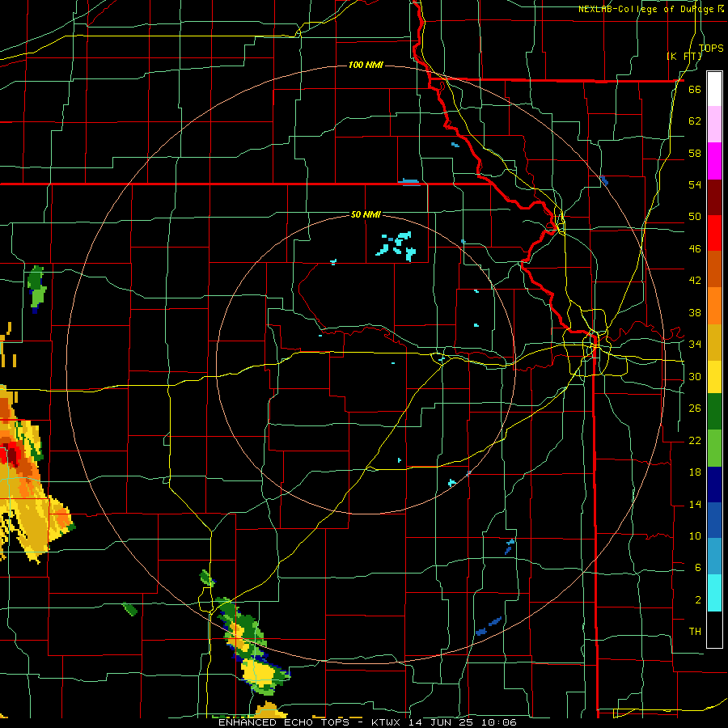This screenshot has height=728, width=728.
Task: Click the legend value "18"
Action: (x=695, y=472)
